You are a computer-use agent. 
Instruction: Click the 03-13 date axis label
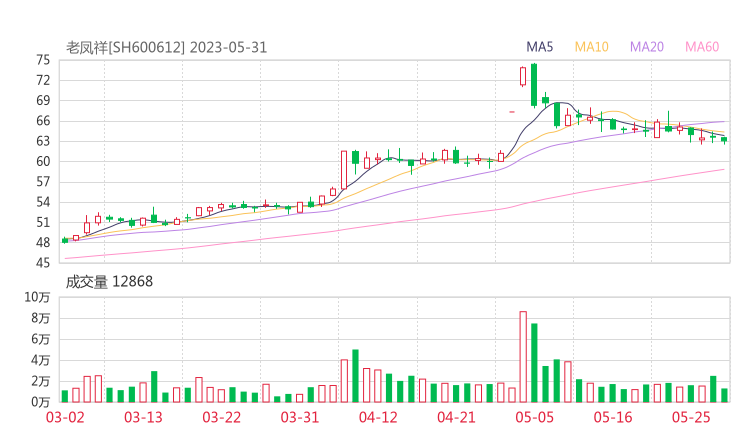(143, 417)
